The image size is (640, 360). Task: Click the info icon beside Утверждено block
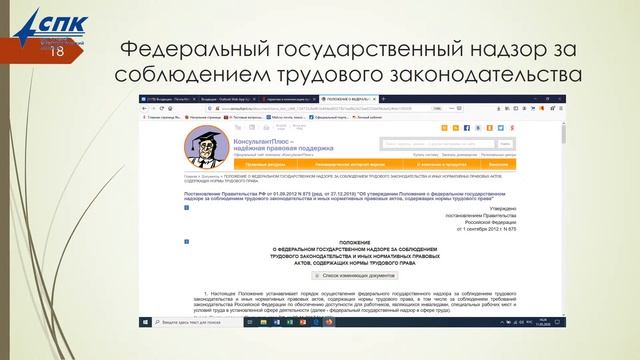click(187, 208)
